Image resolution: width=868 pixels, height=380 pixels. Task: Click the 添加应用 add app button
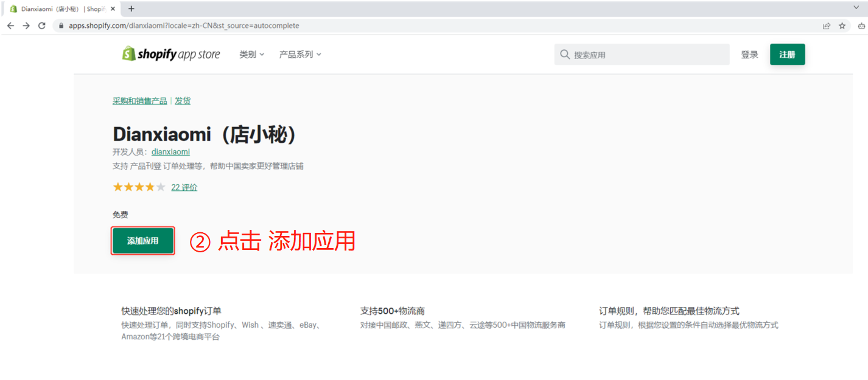coord(143,241)
